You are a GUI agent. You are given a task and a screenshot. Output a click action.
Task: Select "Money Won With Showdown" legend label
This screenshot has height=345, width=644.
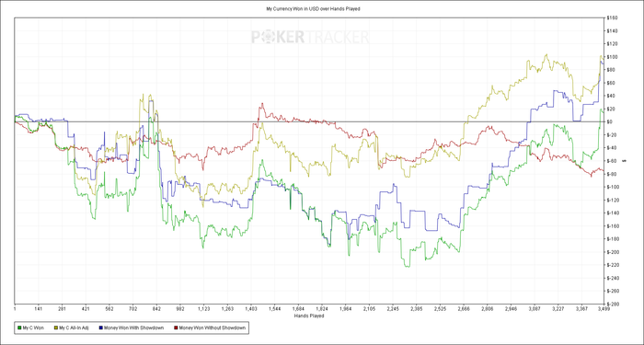[135, 328]
